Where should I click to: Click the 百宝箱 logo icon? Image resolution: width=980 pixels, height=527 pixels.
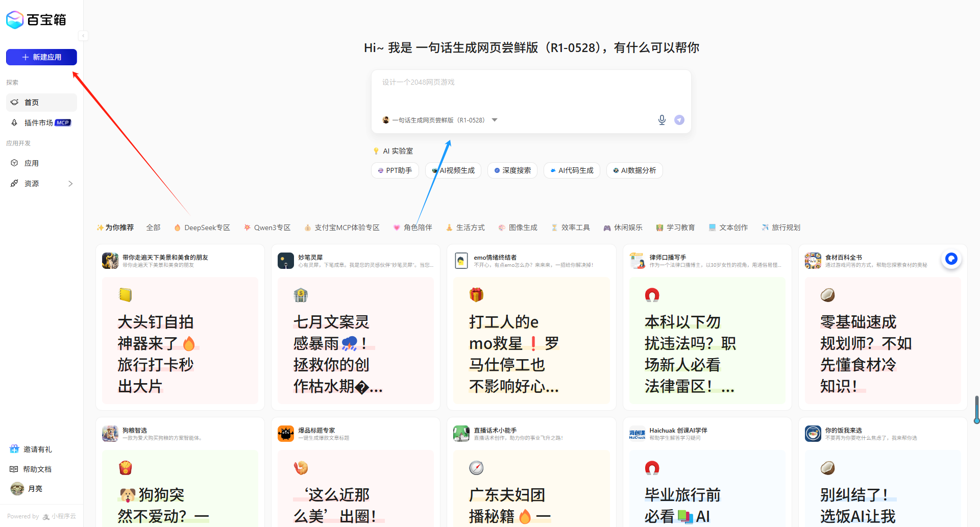(x=15, y=20)
